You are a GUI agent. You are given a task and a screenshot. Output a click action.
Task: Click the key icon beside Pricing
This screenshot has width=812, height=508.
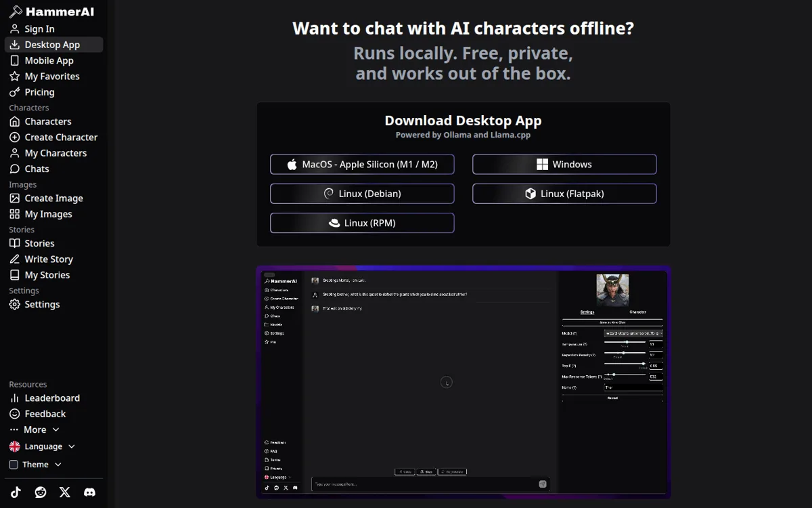(15, 92)
